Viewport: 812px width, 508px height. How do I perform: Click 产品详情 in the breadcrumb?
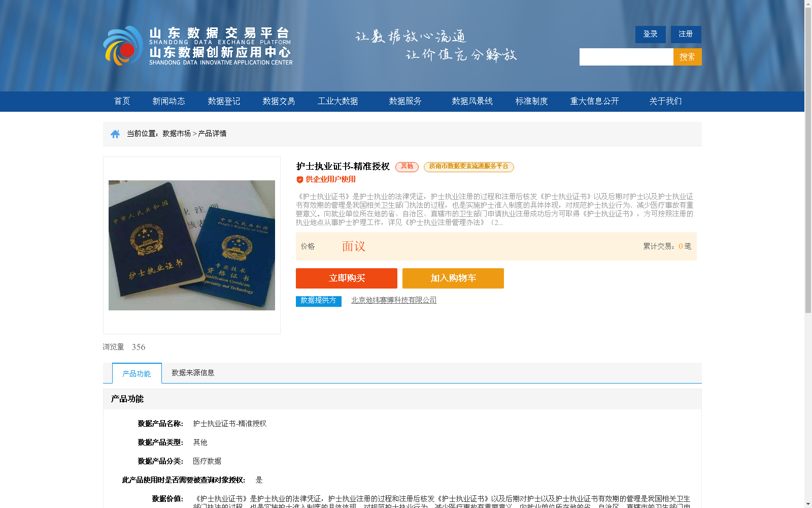(x=212, y=134)
